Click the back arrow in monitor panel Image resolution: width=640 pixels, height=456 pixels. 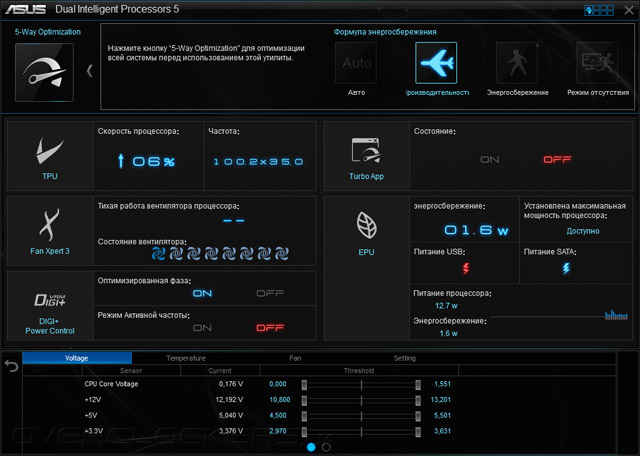pyautogui.click(x=11, y=365)
